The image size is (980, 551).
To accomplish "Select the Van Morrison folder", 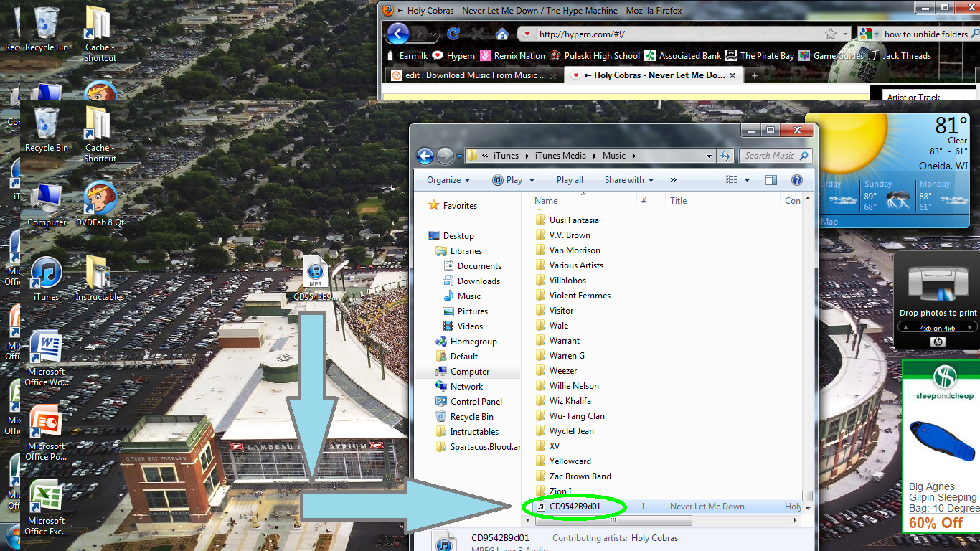I will click(567, 250).
